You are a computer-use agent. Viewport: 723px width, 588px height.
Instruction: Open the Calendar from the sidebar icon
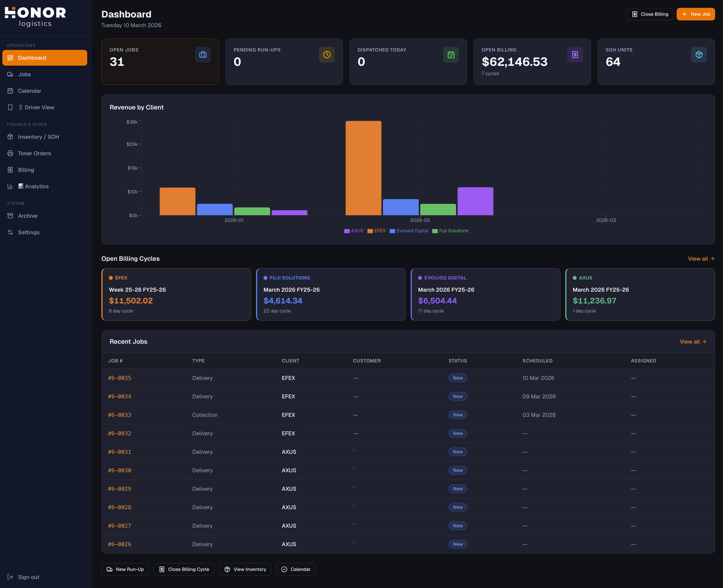[x=10, y=91]
